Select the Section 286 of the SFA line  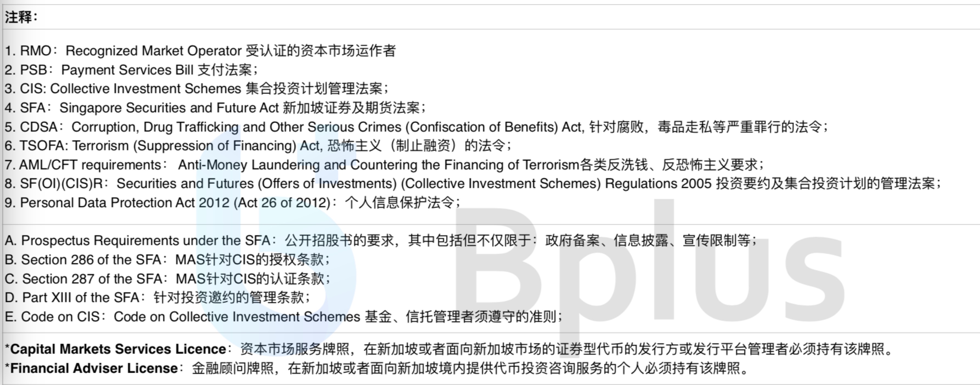tap(167, 260)
